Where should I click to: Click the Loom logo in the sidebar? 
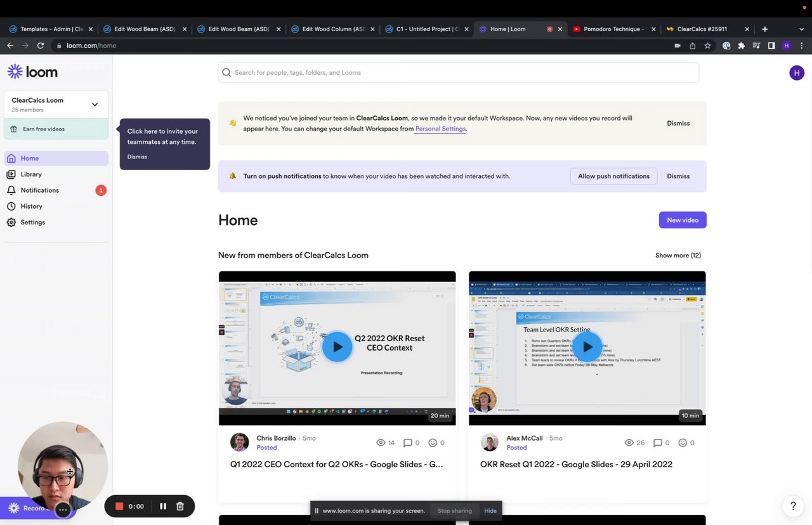(x=32, y=72)
